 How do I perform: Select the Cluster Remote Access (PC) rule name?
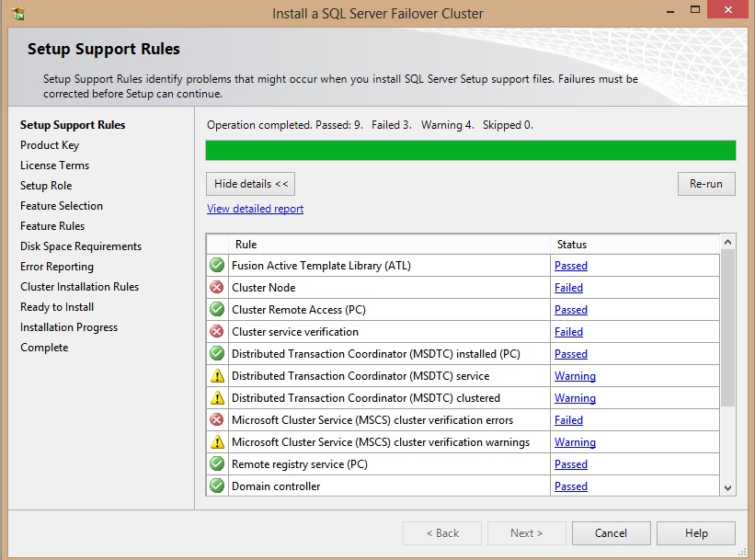click(299, 310)
